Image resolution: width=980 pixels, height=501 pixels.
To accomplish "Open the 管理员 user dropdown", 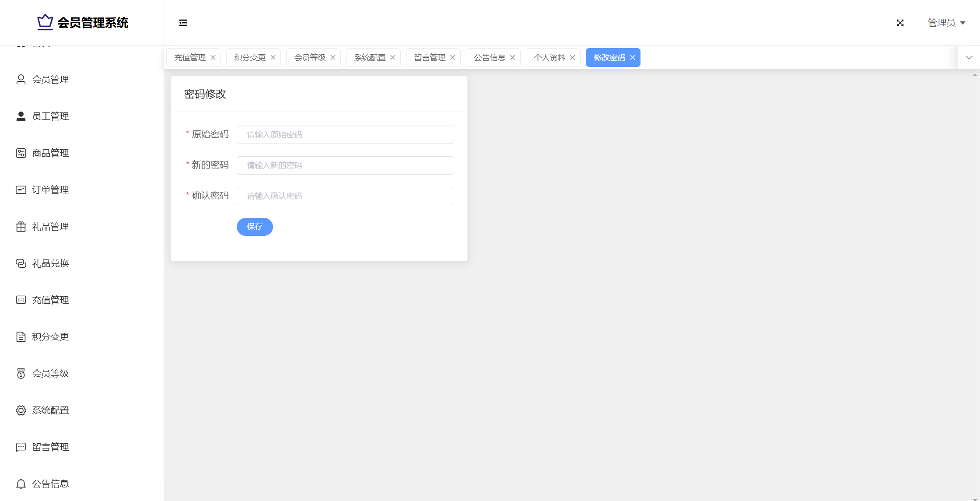I will (x=946, y=23).
